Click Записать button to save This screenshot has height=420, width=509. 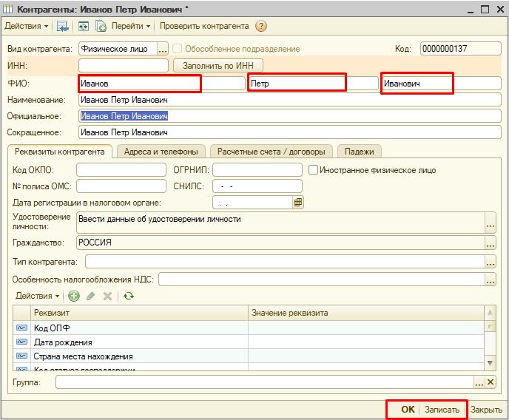coord(442,410)
